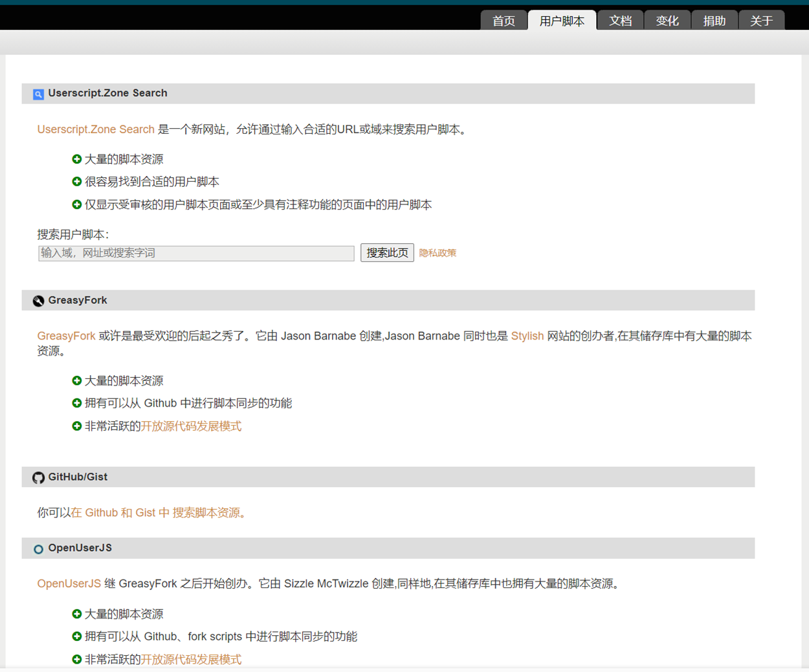Click the GreasyFork section logo icon

(38, 301)
